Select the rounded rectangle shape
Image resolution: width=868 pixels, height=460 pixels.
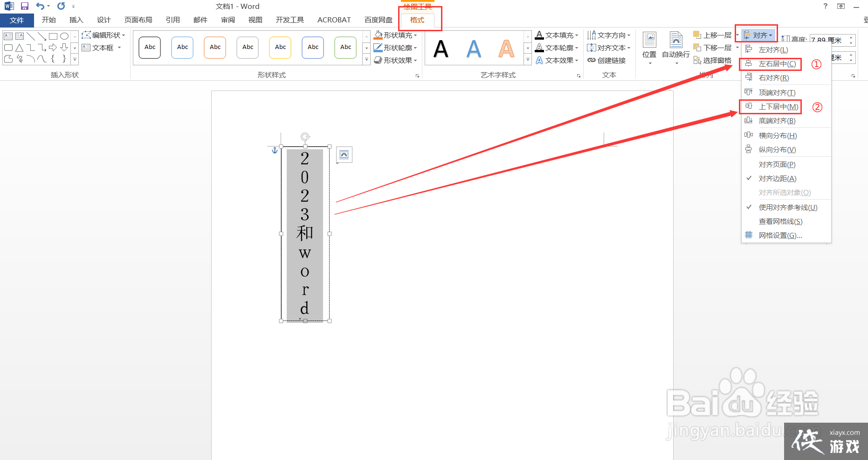click(8, 48)
